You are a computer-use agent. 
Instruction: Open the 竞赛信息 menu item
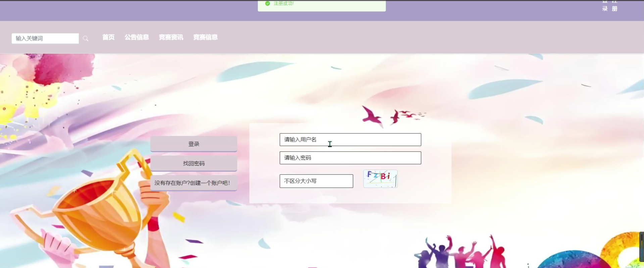[205, 37]
